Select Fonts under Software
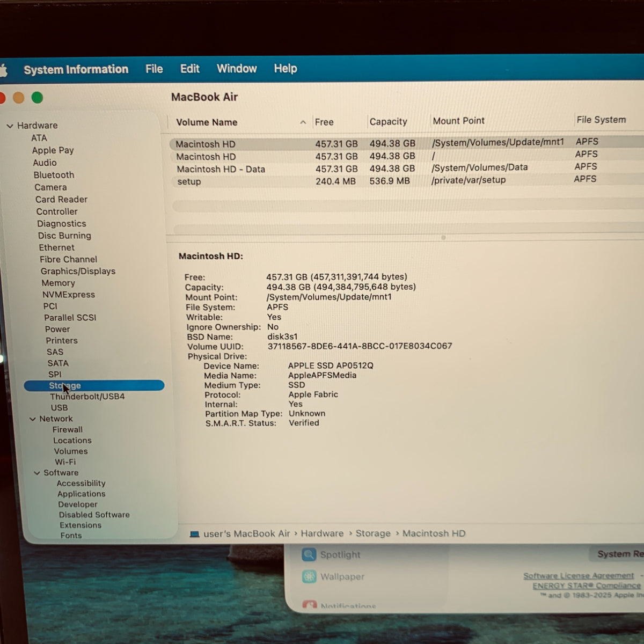644x644 pixels. tap(71, 536)
